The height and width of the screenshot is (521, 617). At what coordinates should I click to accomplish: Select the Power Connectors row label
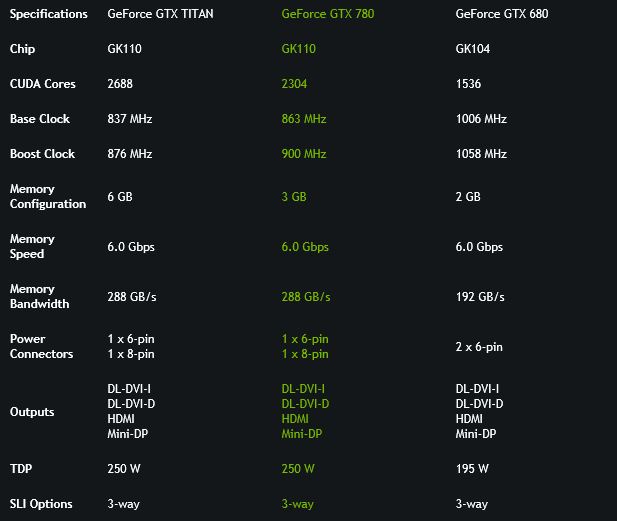(x=41, y=346)
